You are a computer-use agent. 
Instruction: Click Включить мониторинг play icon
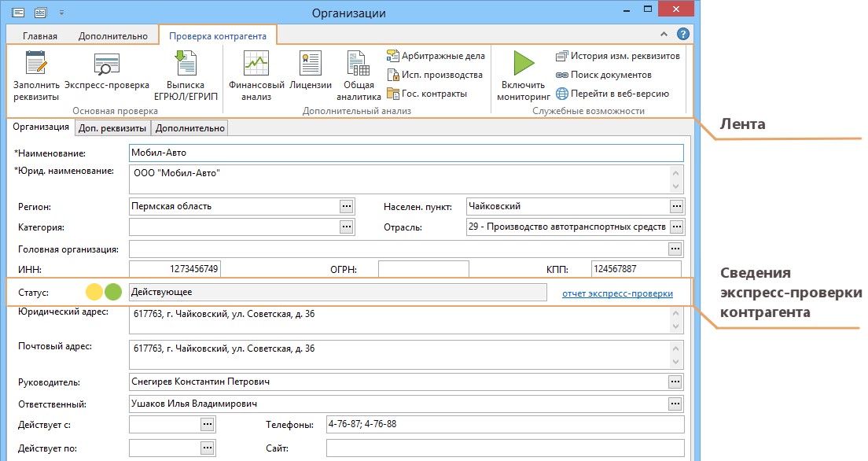coord(523,63)
